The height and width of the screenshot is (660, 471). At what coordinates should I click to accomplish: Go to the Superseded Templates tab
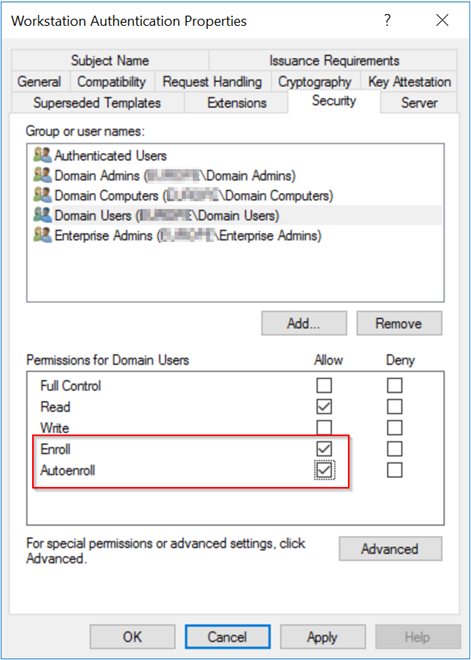pos(97,103)
